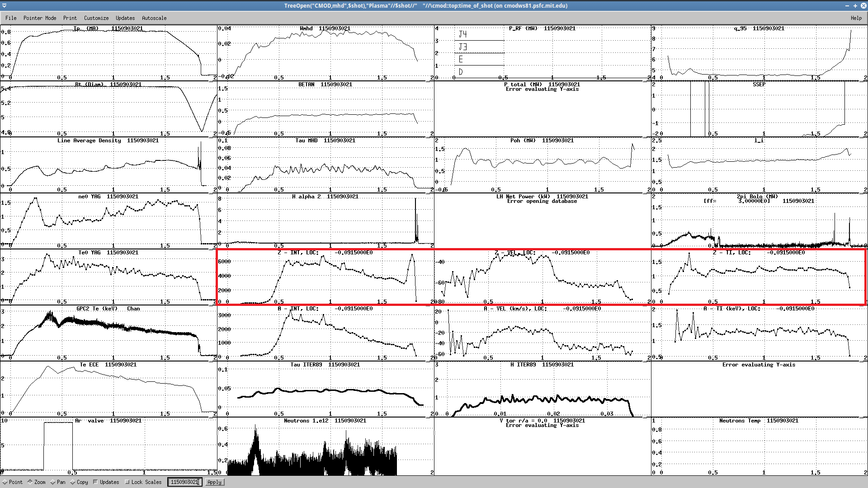Open the File menu
This screenshot has width=868, height=488.
tap(11, 18)
